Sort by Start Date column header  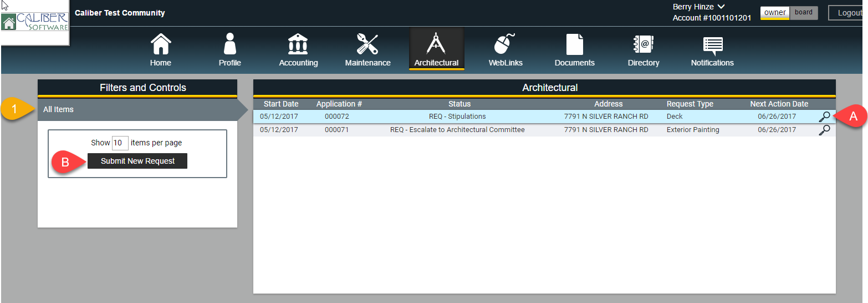coord(280,104)
